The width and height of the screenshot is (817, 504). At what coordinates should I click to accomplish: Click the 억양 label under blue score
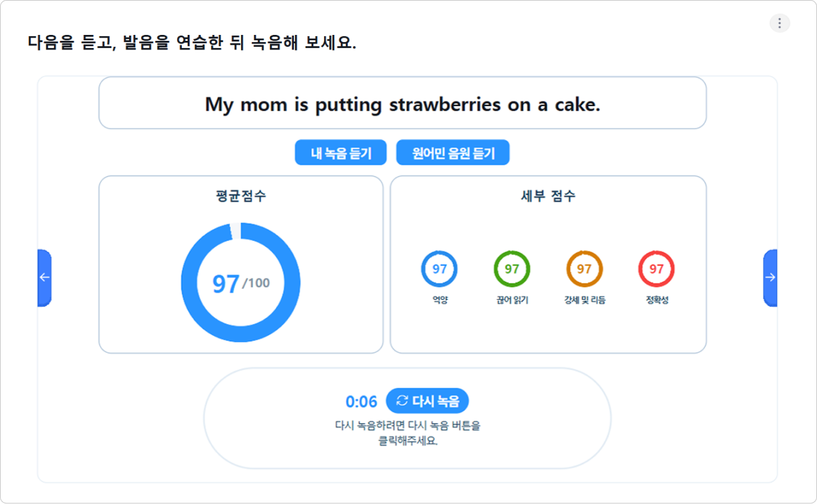(x=439, y=300)
